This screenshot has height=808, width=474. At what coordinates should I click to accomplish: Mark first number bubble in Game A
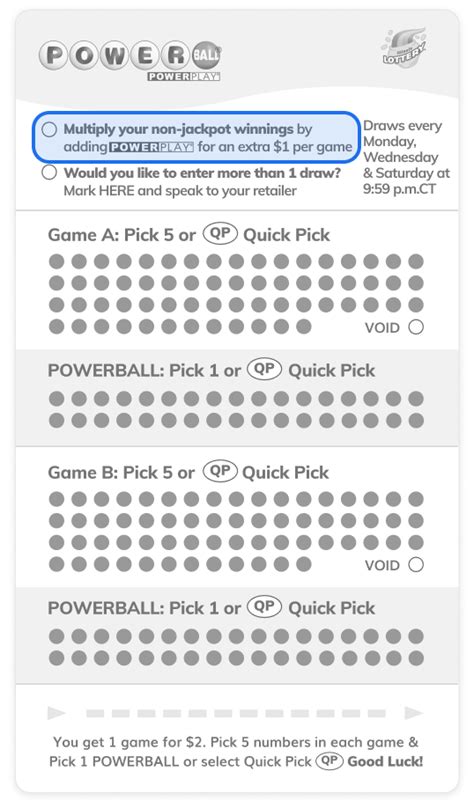(x=57, y=261)
